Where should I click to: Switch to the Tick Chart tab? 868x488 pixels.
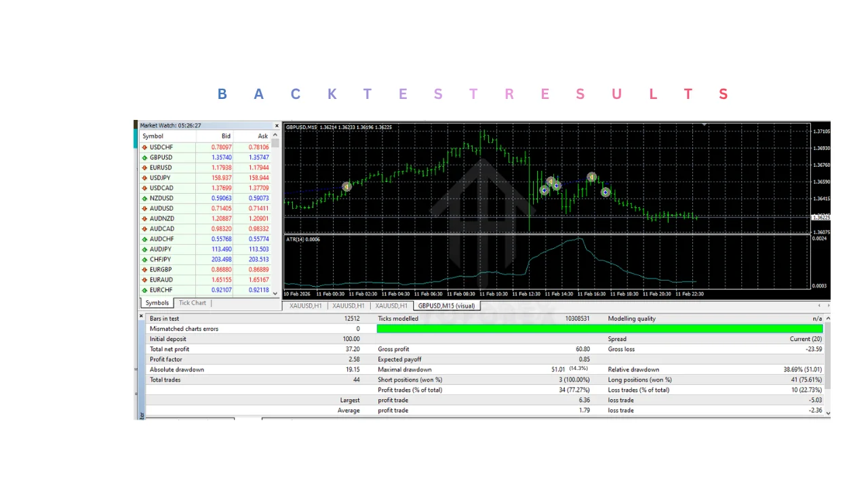tap(192, 303)
